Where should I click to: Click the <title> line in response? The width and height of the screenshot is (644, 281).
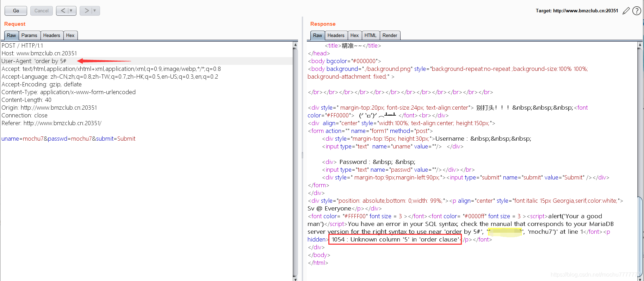(353, 46)
